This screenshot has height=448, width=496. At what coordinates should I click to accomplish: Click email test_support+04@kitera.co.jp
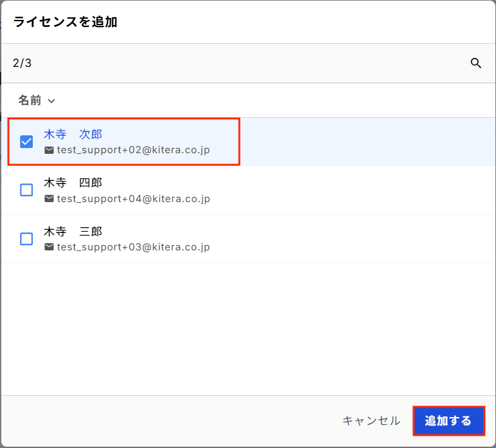(133, 199)
